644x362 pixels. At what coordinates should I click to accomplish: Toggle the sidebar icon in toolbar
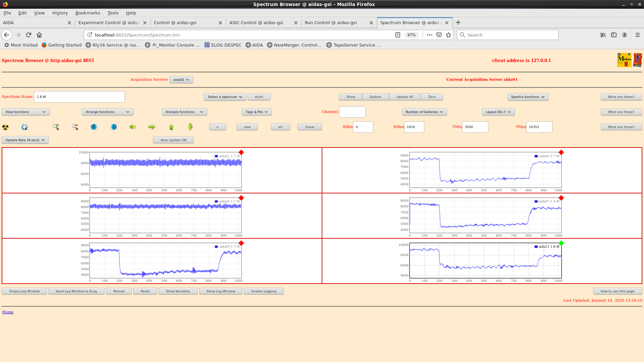click(614, 35)
